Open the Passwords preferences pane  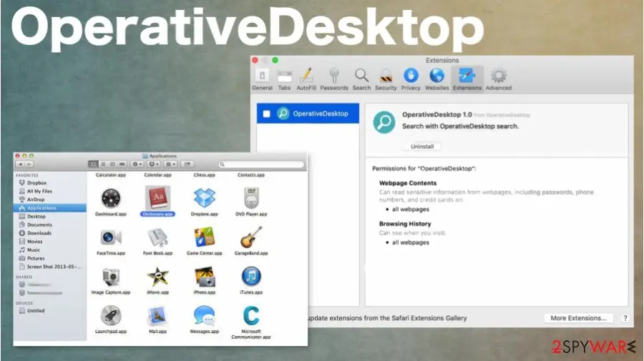(x=334, y=79)
